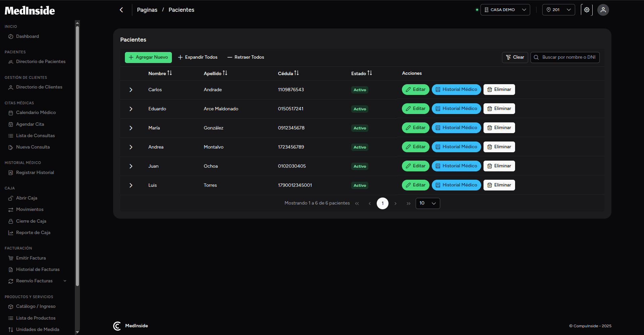644x335 pixels.
Task: Click the Paginas breadcrumb link
Action: click(x=147, y=10)
